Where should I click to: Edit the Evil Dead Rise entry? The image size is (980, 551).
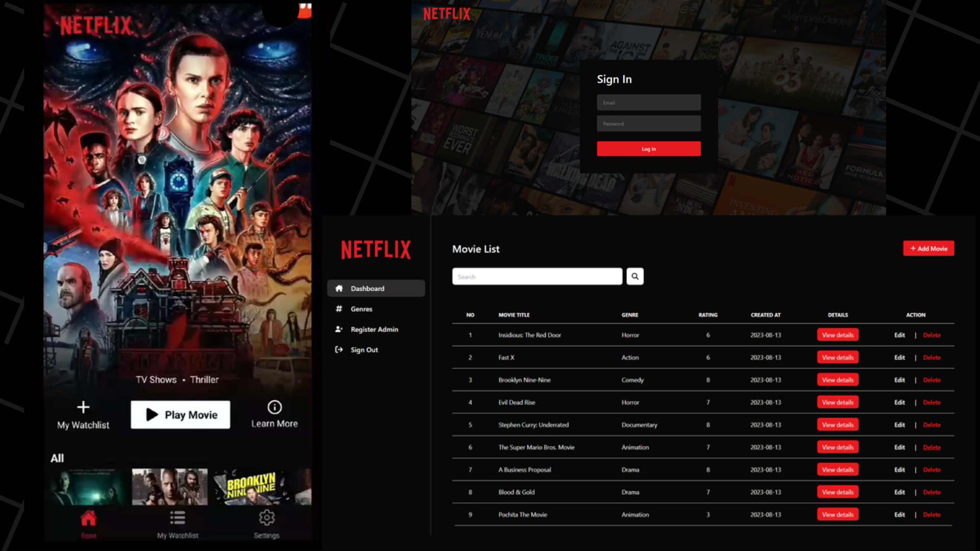899,403
